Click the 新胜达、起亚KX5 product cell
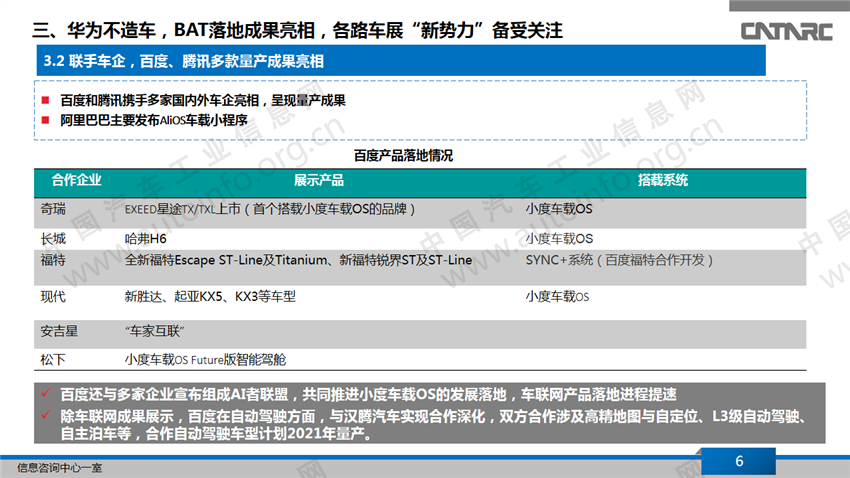850x478 pixels. (x=210, y=296)
